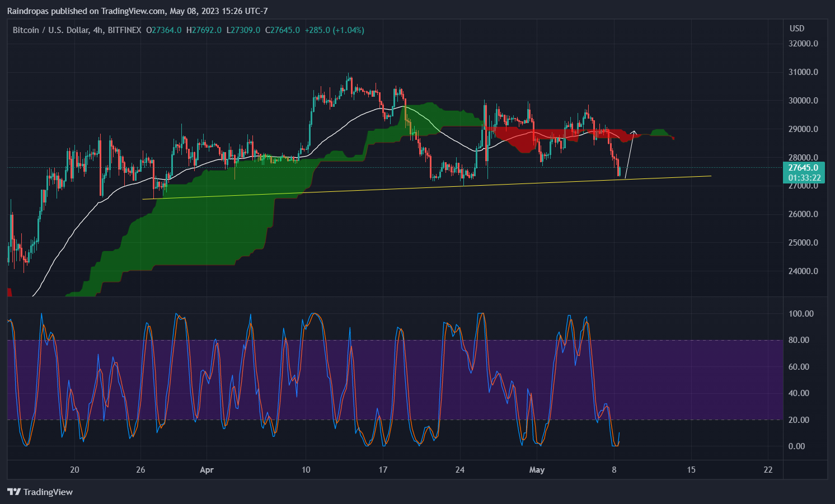The image size is (835, 504).
Task: Click the change value +285.0 (+1.04%)
Action: click(334, 30)
